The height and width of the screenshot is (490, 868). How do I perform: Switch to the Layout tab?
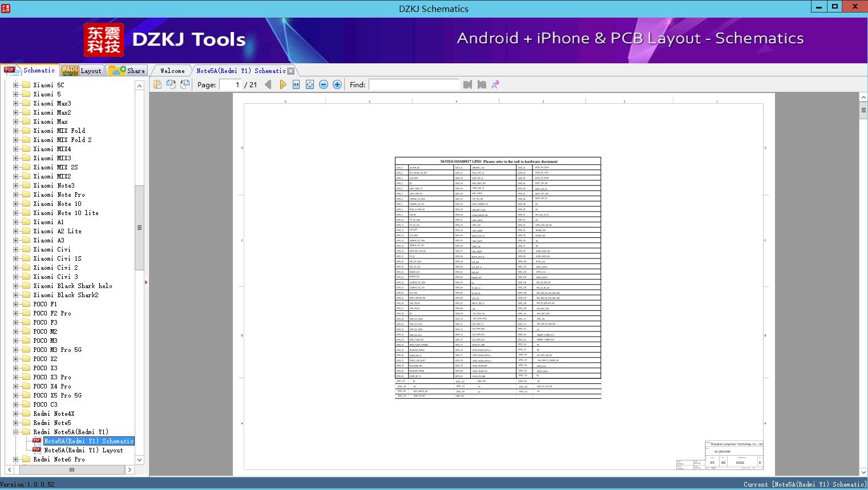pos(82,71)
